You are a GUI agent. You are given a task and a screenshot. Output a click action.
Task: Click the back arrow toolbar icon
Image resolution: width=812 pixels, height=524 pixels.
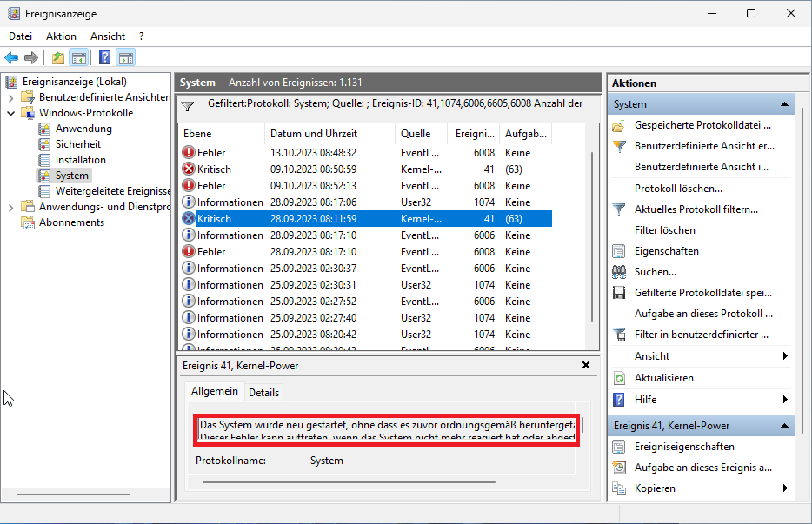click(11, 58)
